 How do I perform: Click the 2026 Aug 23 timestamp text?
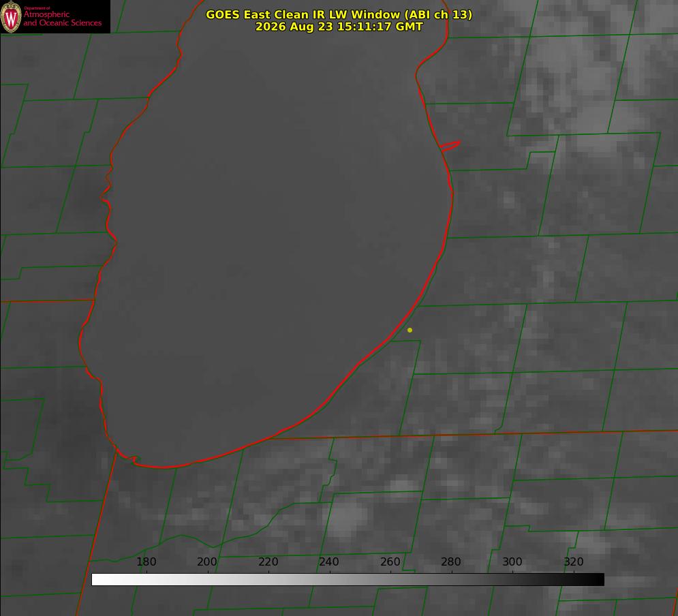click(339, 27)
